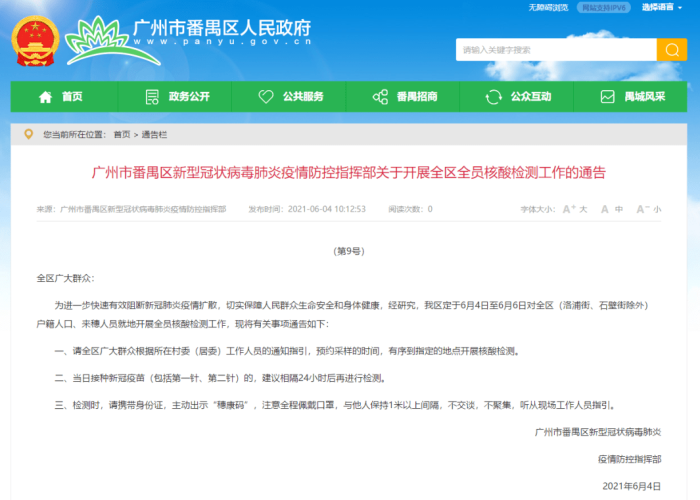The width and height of the screenshot is (700, 500).
Task: Open the 禺城风采 menu
Action: [x=630, y=96]
